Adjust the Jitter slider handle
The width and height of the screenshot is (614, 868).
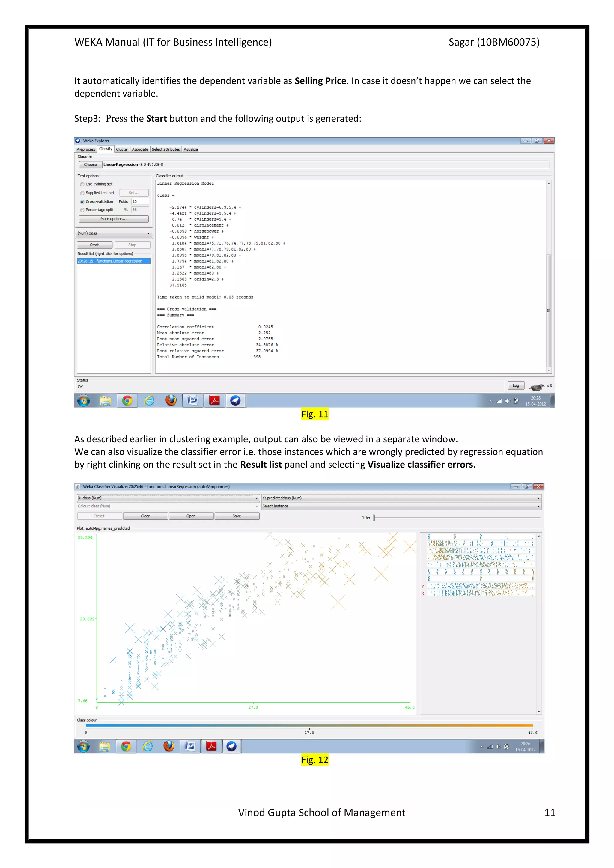(374, 518)
